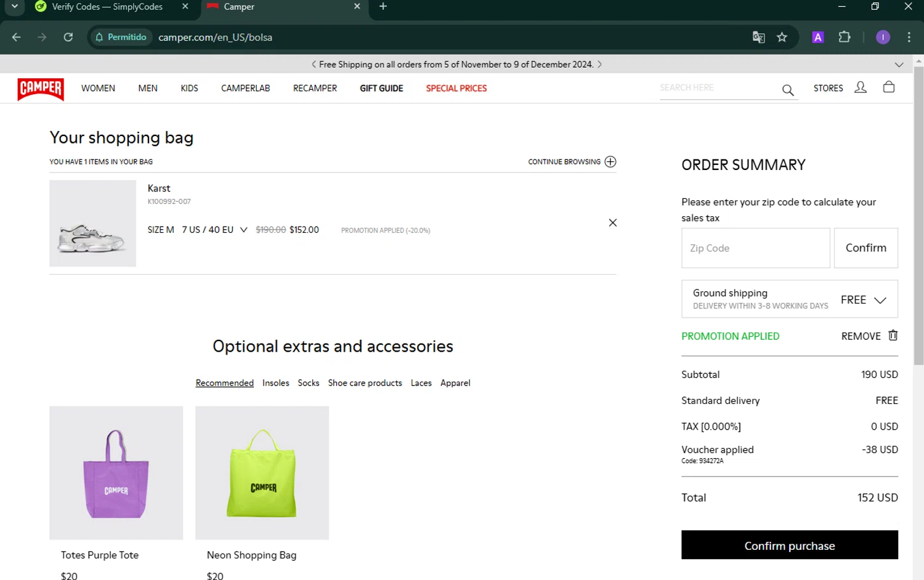Open the Totes Purple Tote title
The height and width of the screenshot is (580, 924).
tap(100, 555)
